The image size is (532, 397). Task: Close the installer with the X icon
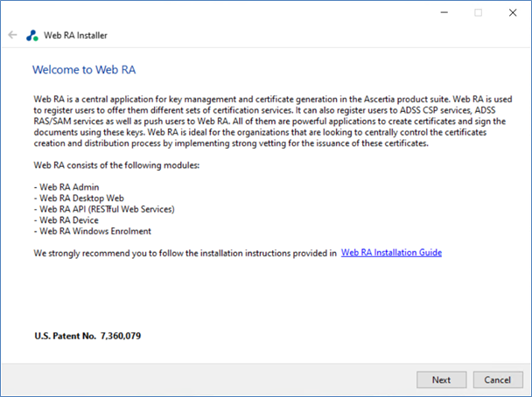click(513, 12)
